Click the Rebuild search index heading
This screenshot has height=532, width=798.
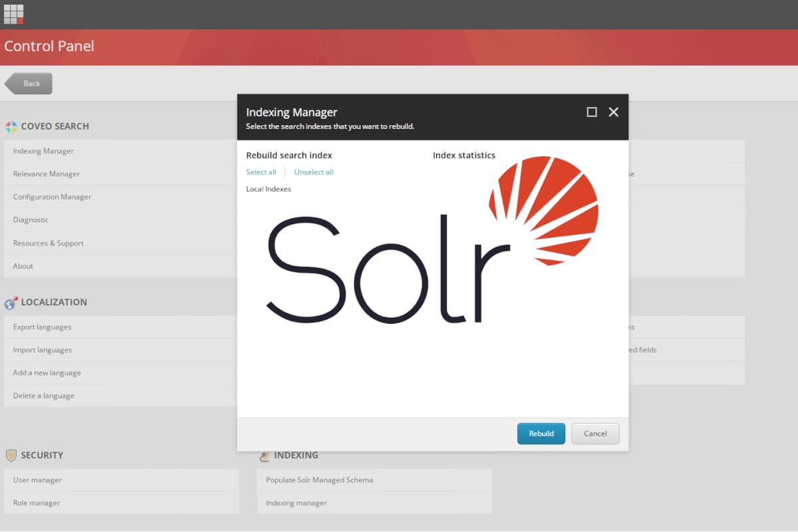[289, 155]
